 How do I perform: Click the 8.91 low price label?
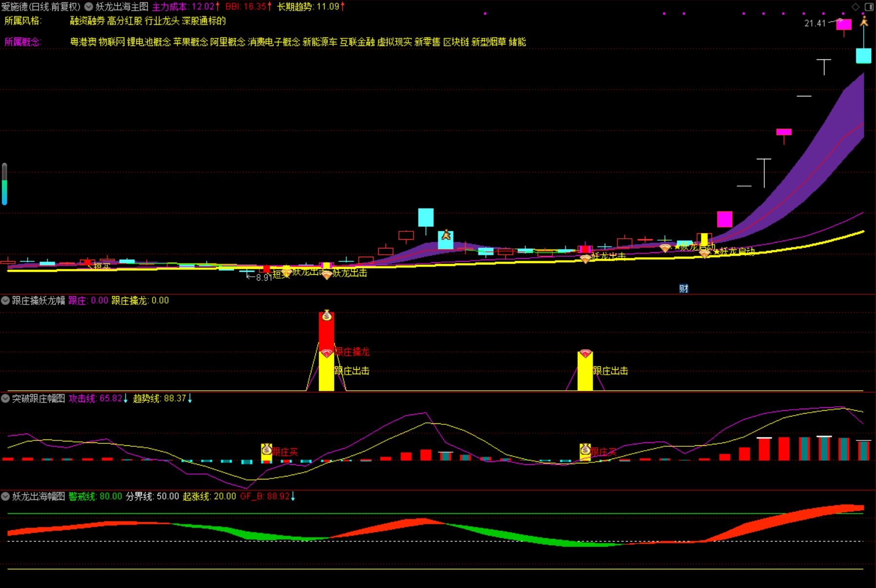click(264, 277)
